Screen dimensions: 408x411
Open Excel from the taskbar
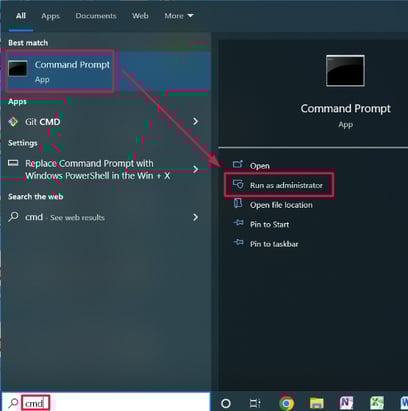coord(377,403)
